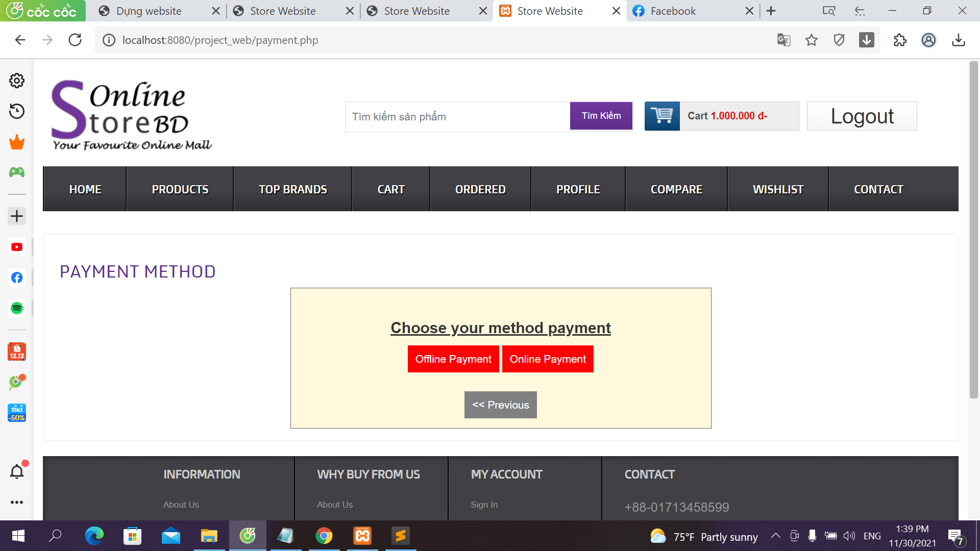This screenshot has height=551, width=980.
Task: Reload the current page
Action: pos(75,40)
